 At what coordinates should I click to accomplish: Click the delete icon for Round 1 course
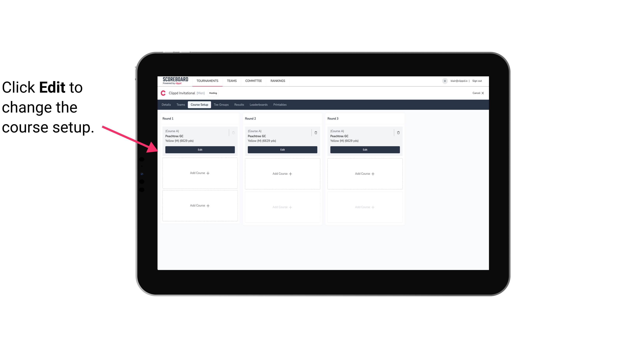pos(233,132)
